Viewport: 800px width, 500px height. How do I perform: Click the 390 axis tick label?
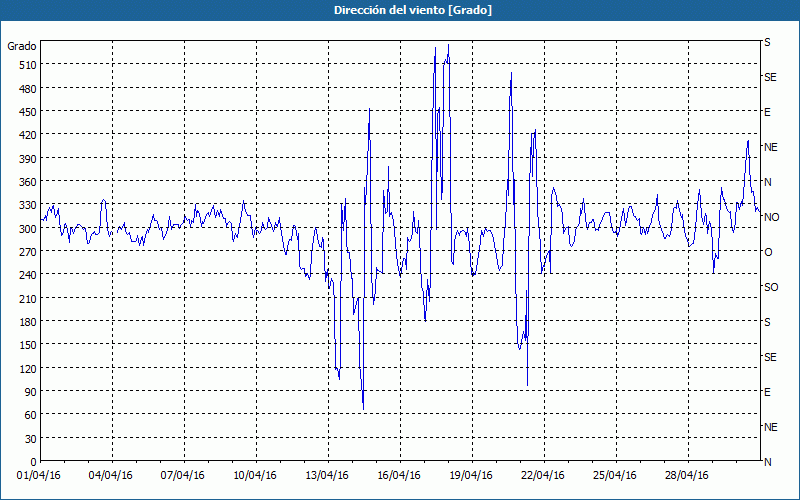(27, 159)
